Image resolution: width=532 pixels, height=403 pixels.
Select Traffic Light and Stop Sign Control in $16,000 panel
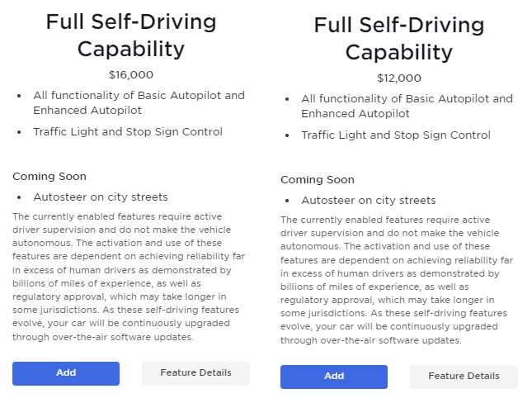point(128,131)
